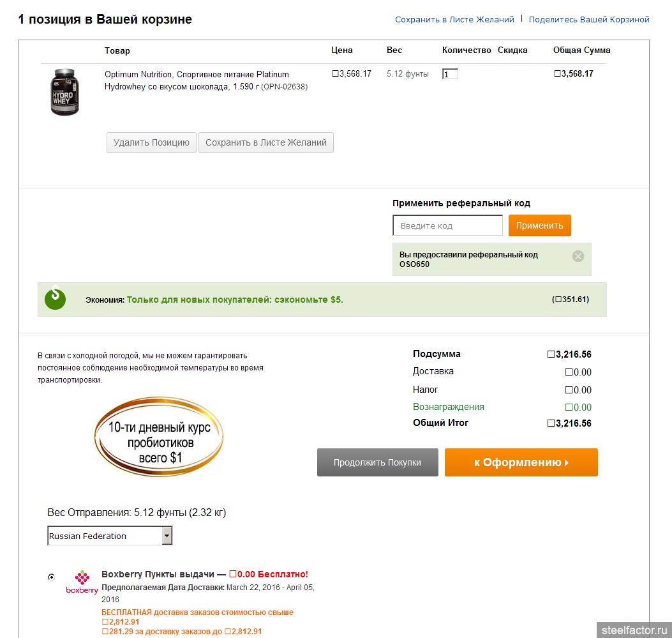Click the green dollar savings icon
Viewport: 672px width, 638px height.
click(56, 298)
